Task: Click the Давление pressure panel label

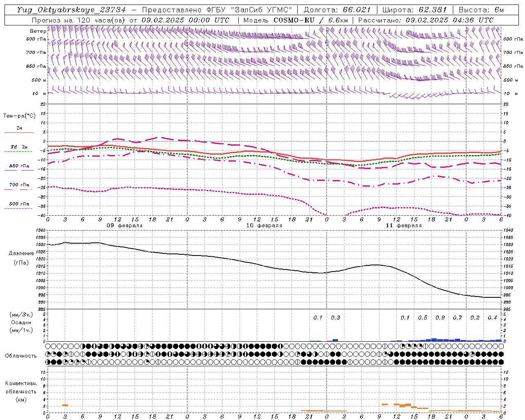Action: tap(21, 253)
